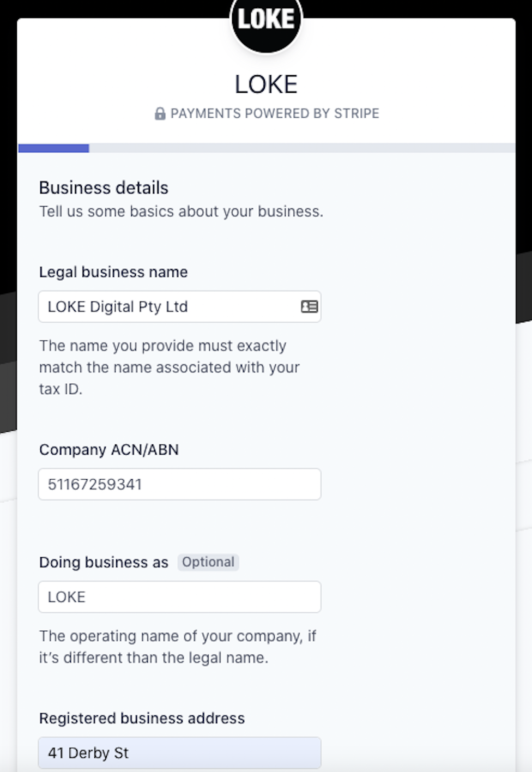
Task: Click the padlock icon beside Stripe text
Action: coord(160,113)
